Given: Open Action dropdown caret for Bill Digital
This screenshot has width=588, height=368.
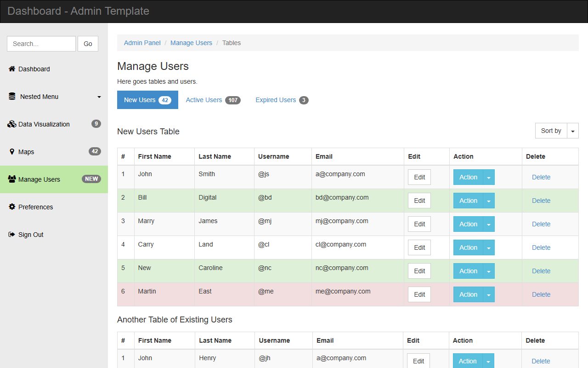Looking at the screenshot, I should (x=489, y=201).
